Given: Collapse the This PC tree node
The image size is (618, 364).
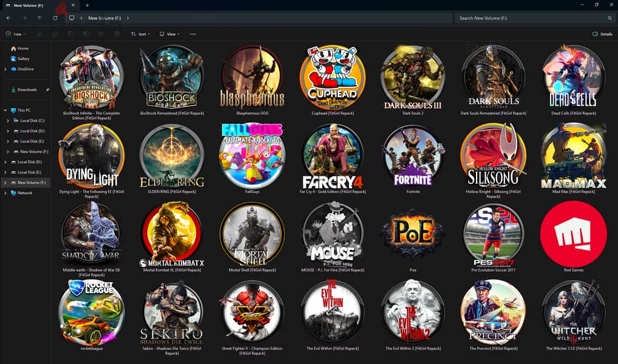Looking at the screenshot, I should [x=5, y=110].
